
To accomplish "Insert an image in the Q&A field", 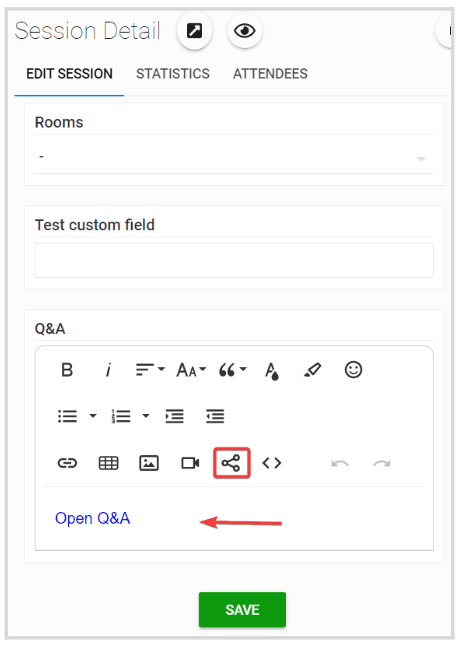I will [149, 463].
